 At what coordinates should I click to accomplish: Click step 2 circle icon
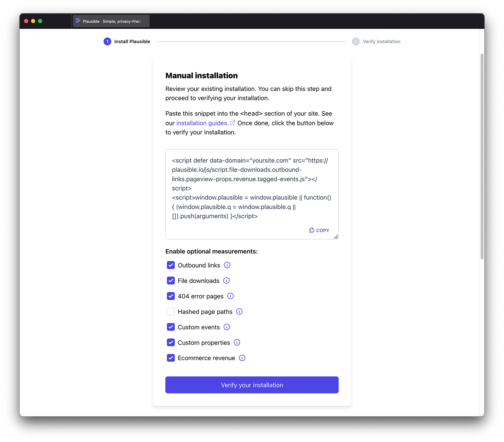[356, 42]
